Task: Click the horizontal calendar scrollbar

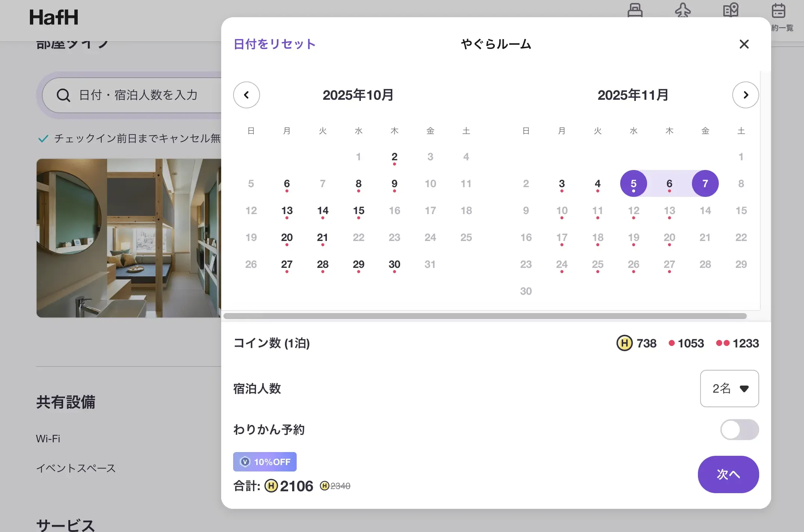Action: 485,316
